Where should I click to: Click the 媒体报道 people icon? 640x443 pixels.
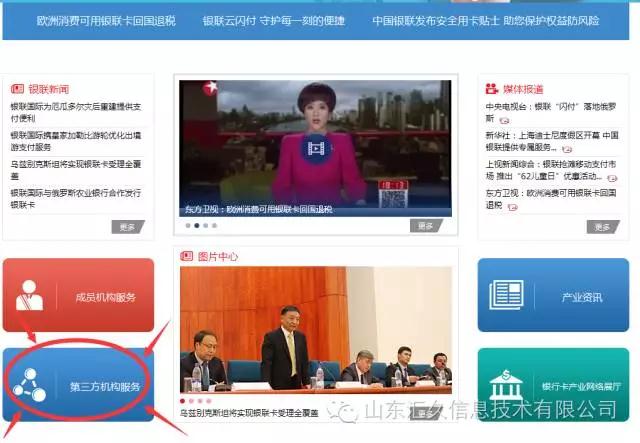492,89
